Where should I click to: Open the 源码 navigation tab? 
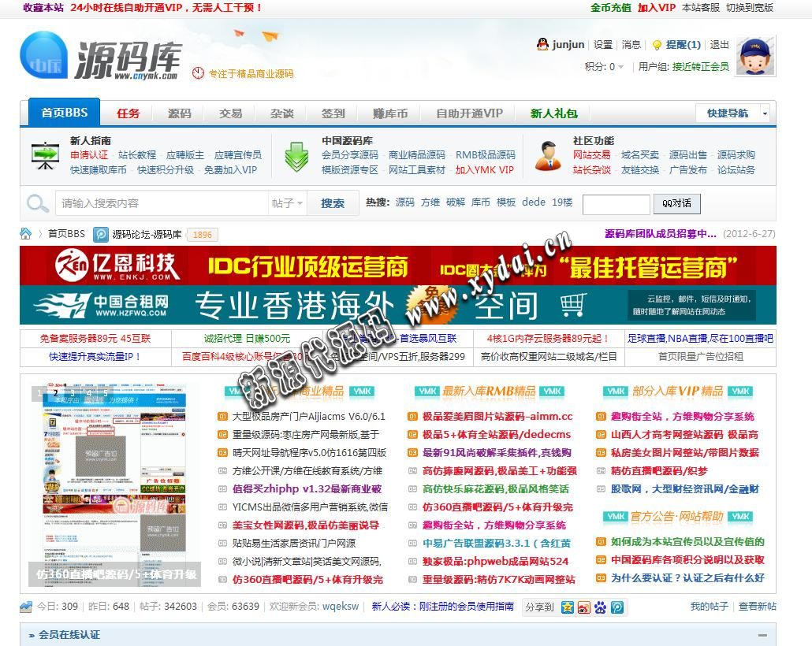pyautogui.click(x=179, y=113)
